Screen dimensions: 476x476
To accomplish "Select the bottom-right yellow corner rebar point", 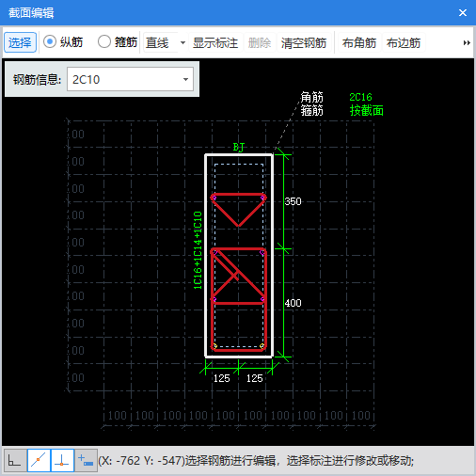I will coord(262,346).
